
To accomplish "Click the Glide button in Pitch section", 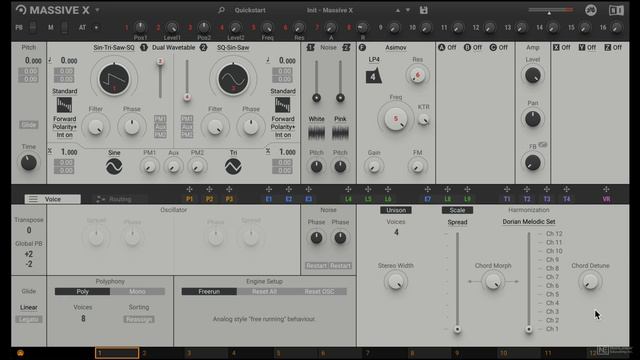I will [x=29, y=124].
